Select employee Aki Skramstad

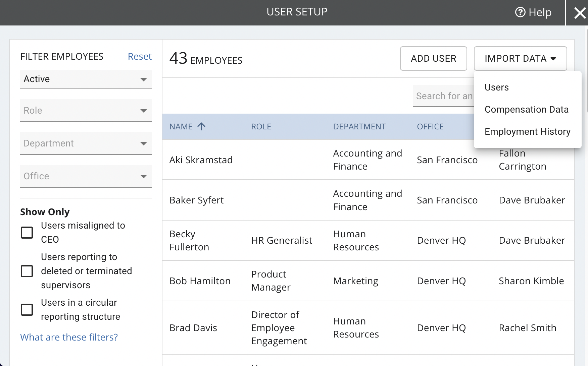click(201, 160)
